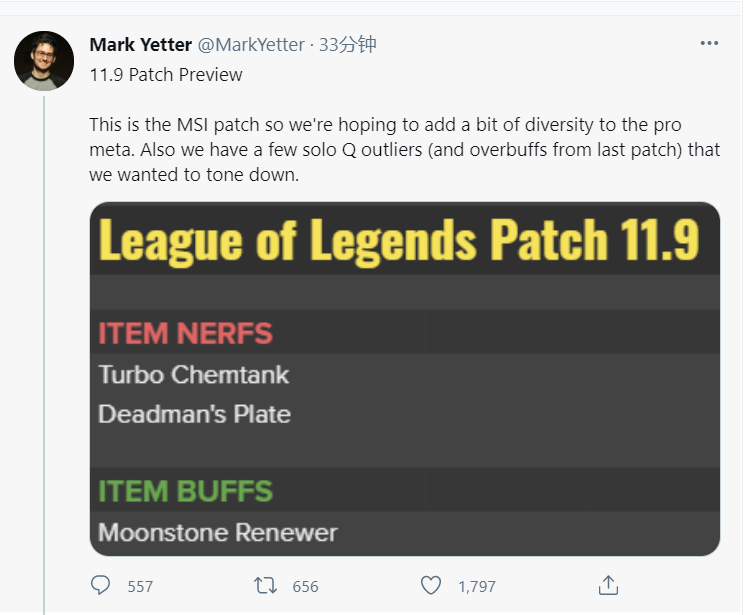Click the Deadman's Plate entry in image

(x=195, y=414)
